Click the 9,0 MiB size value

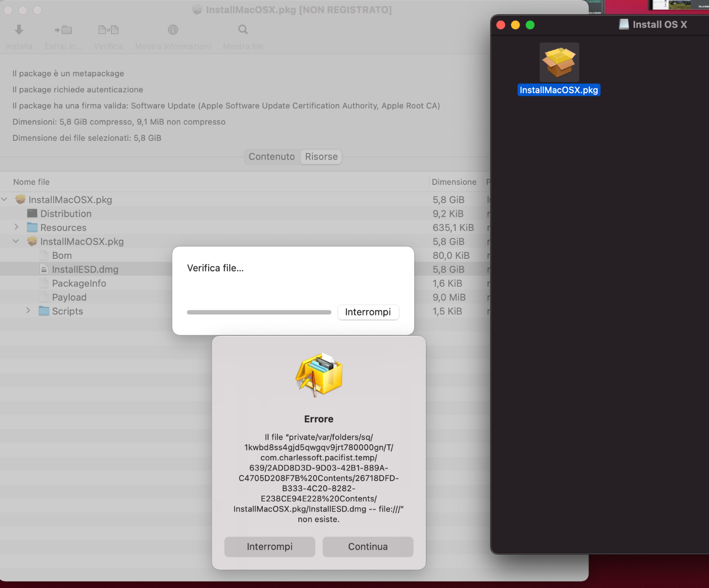coord(449,297)
